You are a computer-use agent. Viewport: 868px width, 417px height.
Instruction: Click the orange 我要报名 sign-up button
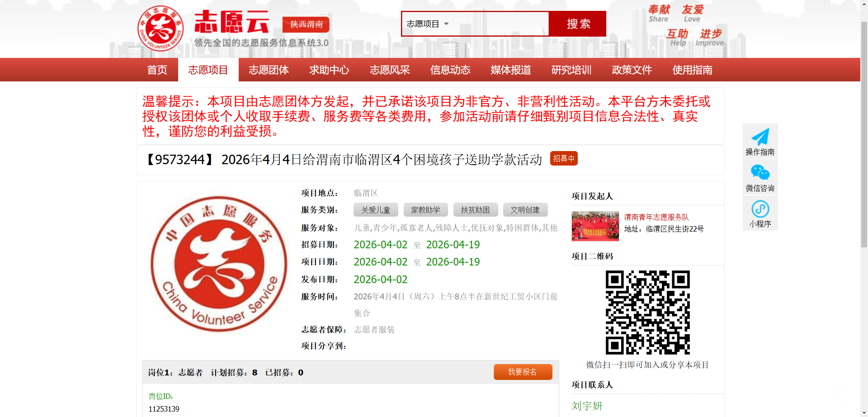tap(523, 372)
